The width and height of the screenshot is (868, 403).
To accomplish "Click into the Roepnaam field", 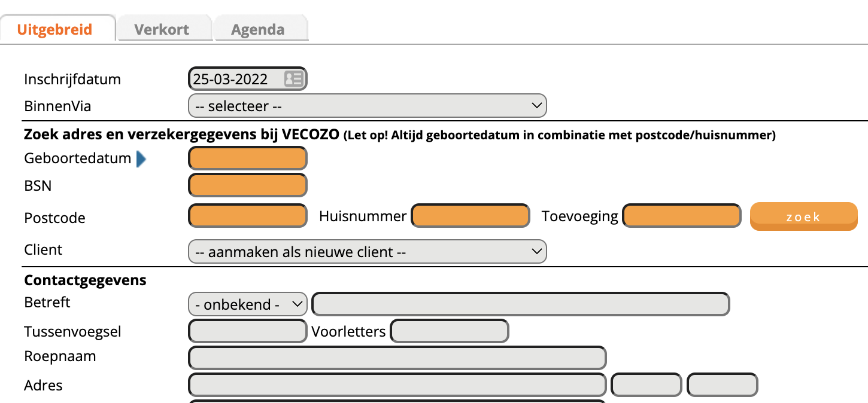I will (x=397, y=358).
